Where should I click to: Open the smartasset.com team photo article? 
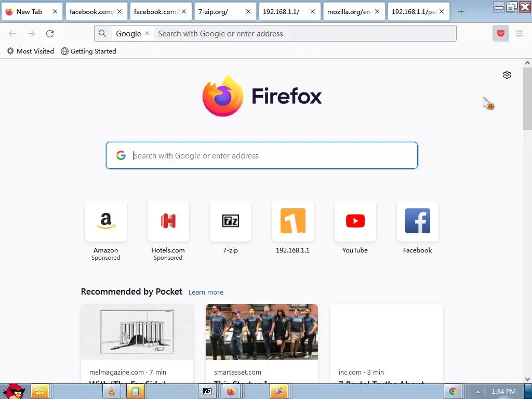pyautogui.click(x=262, y=332)
